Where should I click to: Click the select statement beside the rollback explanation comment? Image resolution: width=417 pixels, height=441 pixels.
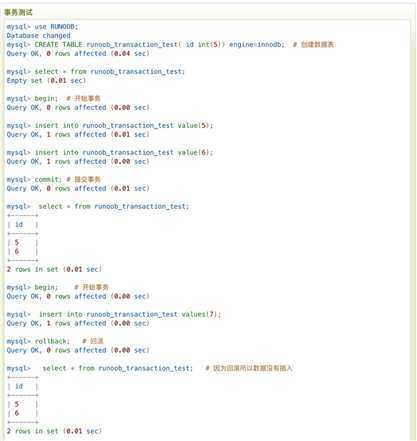(x=100, y=369)
